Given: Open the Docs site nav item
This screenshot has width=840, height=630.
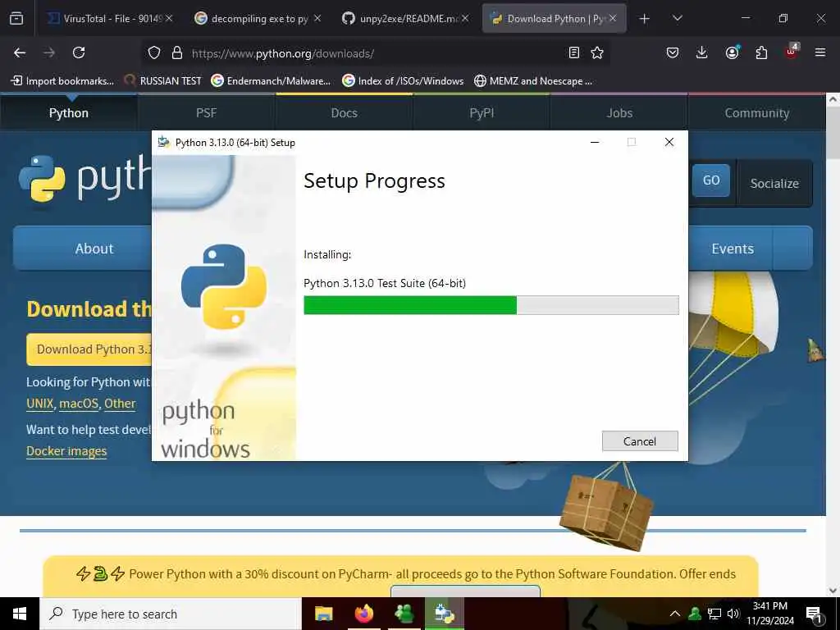Looking at the screenshot, I should coord(344,113).
